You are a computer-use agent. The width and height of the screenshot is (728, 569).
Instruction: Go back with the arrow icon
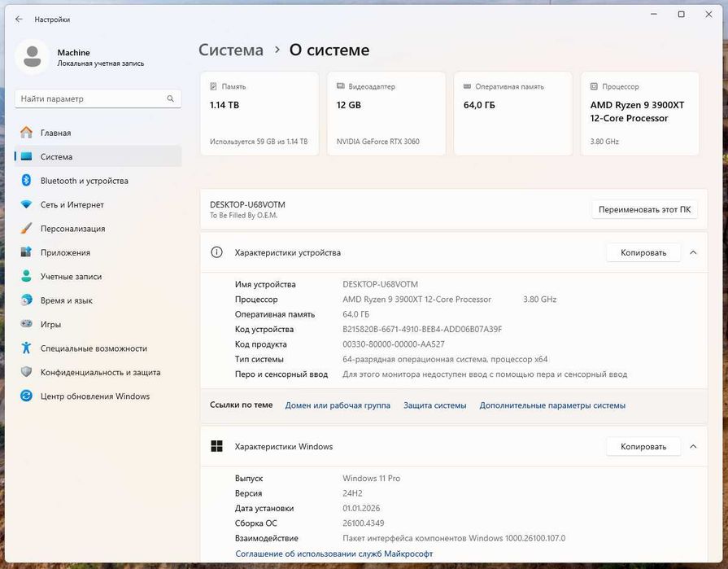(x=19, y=19)
